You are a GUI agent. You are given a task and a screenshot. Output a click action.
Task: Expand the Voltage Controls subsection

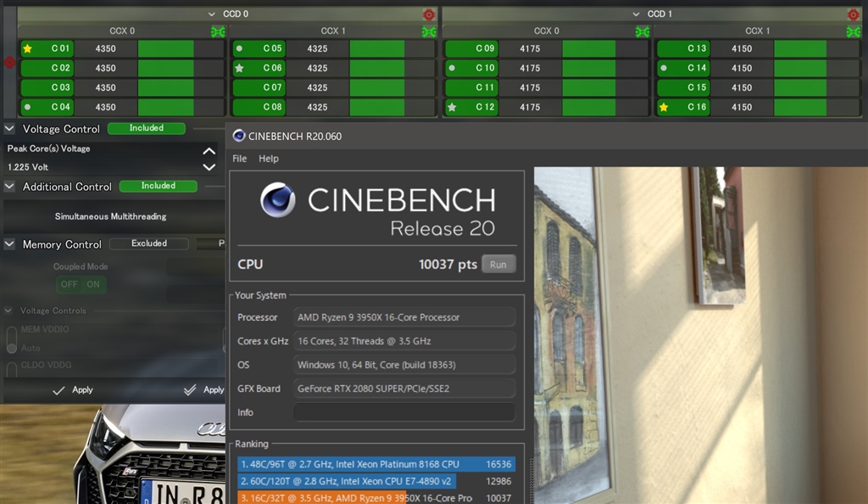tap(8, 311)
